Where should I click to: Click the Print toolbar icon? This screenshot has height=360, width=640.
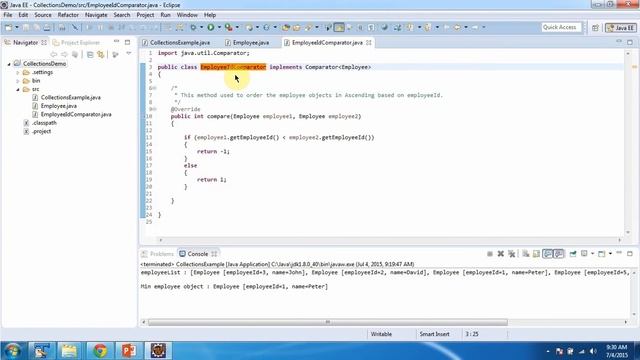coord(47,27)
